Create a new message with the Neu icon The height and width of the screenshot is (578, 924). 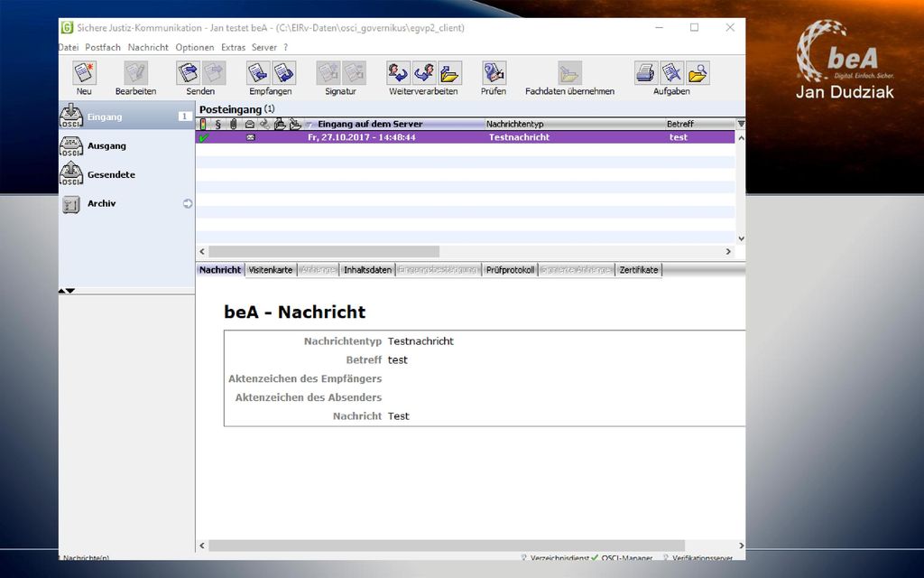pos(84,73)
